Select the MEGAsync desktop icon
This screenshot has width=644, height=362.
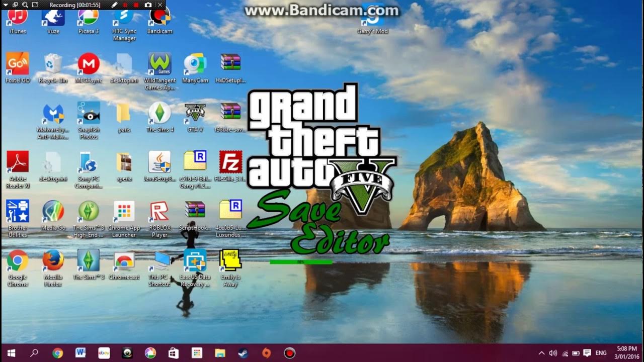89,68
